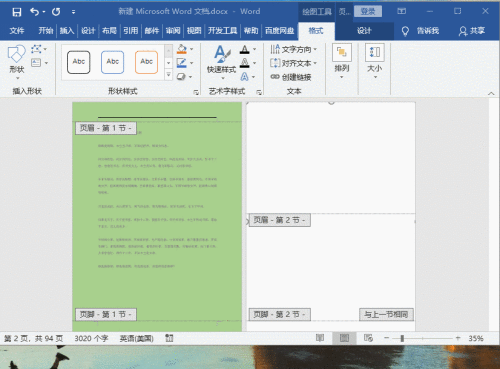The width and height of the screenshot is (500, 369).
Task: Open the 文件 file menu tab
Action: pyautogui.click(x=17, y=31)
